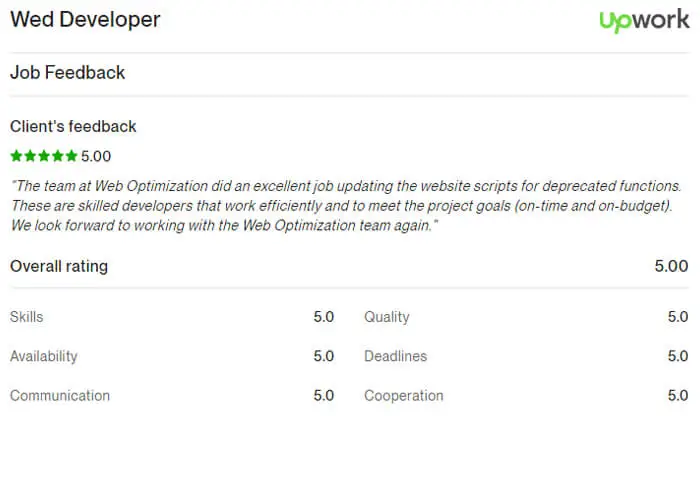Click the Deadlines rating label
Viewport: 700px width, 500px height.
pos(396,356)
